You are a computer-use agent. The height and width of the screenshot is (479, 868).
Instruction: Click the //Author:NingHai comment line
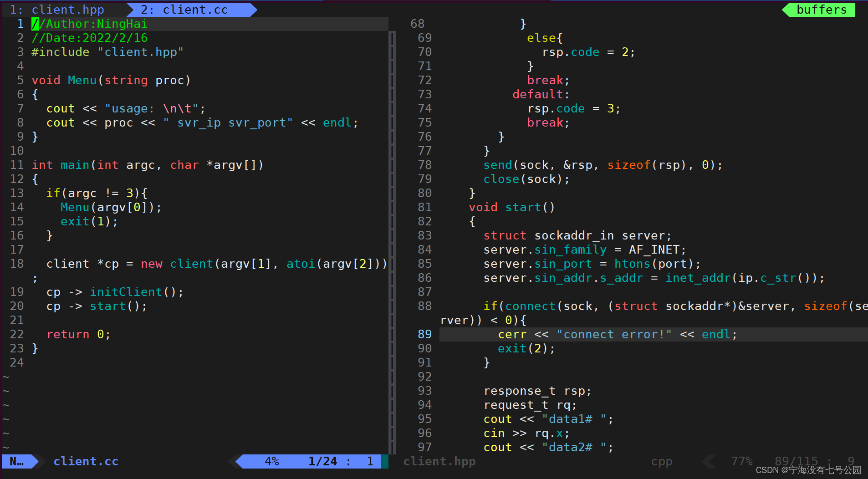[90, 24]
